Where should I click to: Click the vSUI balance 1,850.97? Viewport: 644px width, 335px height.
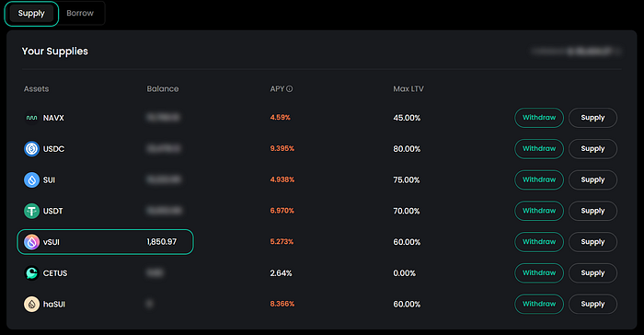point(162,242)
